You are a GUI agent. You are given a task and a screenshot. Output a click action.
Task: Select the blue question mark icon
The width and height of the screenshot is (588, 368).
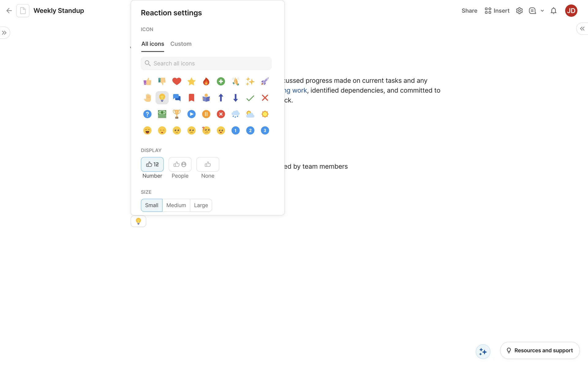(x=147, y=114)
